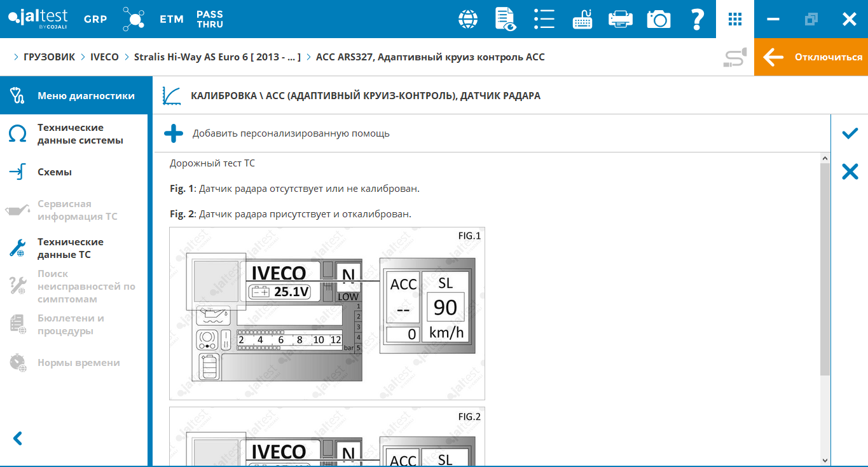Click the Fig. 1 description line
The height and width of the screenshot is (467, 868).
[x=294, y=189]
